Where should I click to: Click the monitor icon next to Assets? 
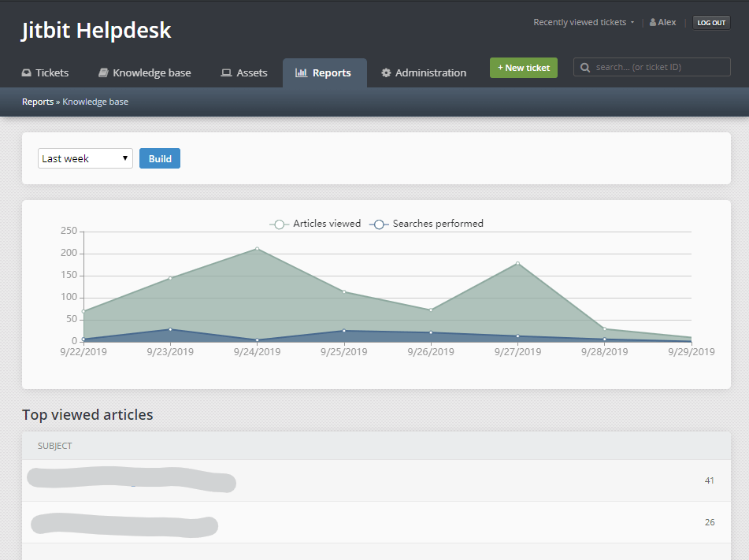tap(226, 72)
